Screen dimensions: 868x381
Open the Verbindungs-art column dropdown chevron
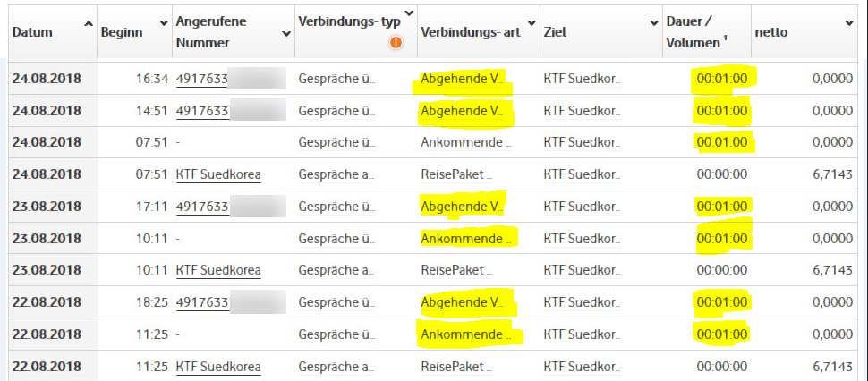tap(532, 22)
